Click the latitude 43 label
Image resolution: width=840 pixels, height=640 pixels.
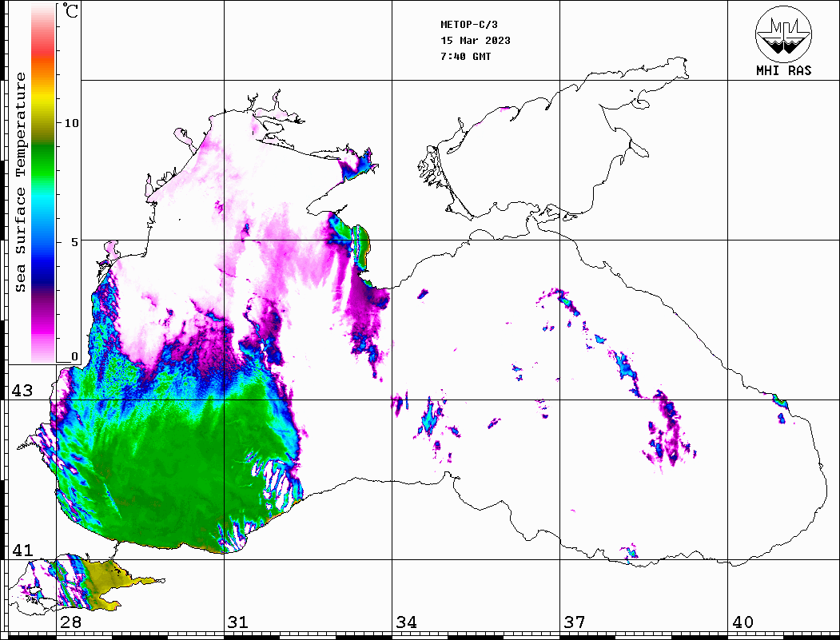pyautogui.click(x=22, y=391)
